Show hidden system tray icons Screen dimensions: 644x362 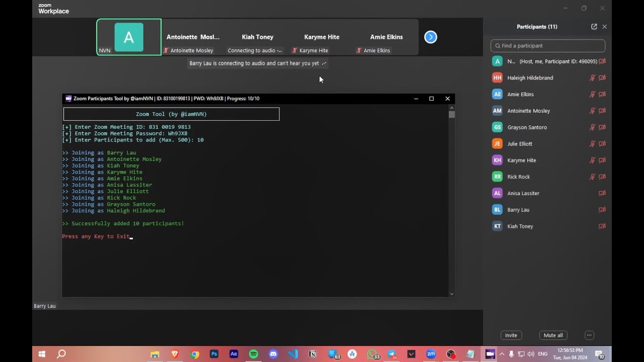(502, 354)
